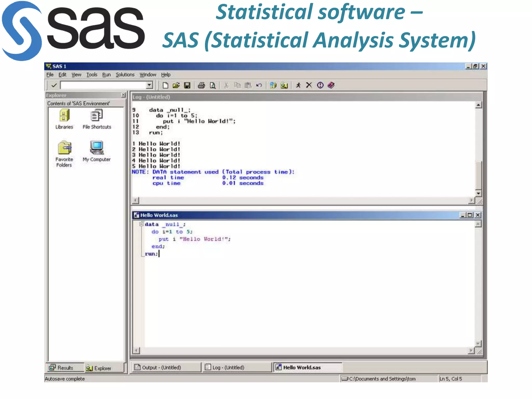Image resolution: width=532 pixels, height=399 pixels.
Task: Open SAS Explorer from toolbar icon
Action: [284, 85]
